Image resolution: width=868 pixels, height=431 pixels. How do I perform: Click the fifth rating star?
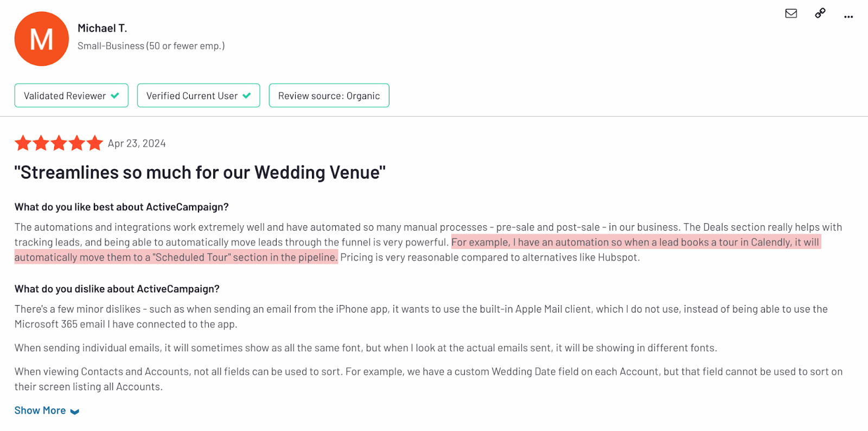[x=94, y=143]
